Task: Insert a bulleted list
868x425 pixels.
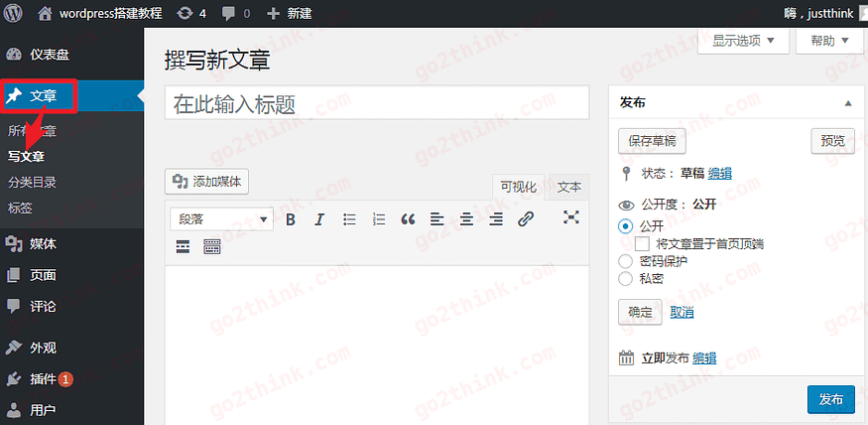Action: pos(349,219)
